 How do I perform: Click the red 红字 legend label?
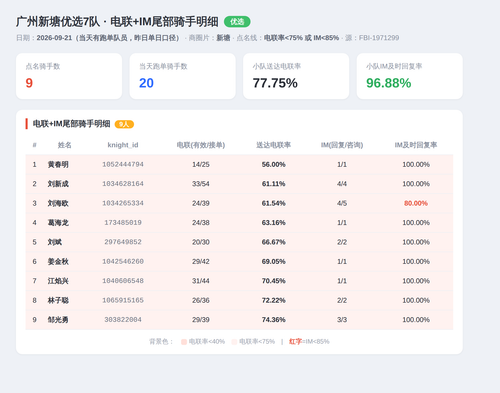tap(295, 342)
